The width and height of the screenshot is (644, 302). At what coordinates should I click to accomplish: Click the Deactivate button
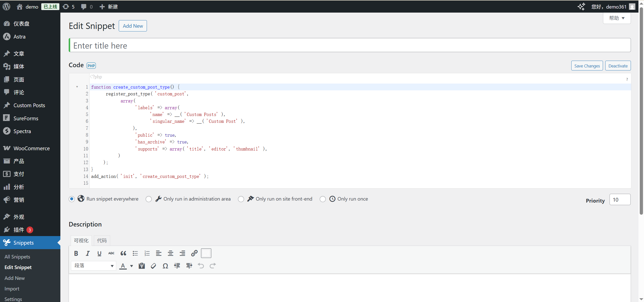tap(618, 66)
